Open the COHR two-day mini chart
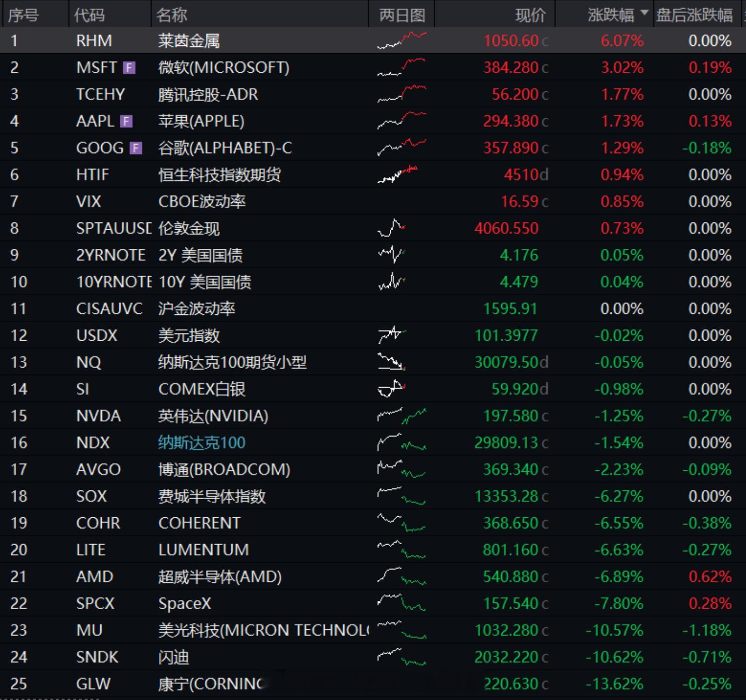Viewport: 746px width, 700px height. [x=402, y=523]
